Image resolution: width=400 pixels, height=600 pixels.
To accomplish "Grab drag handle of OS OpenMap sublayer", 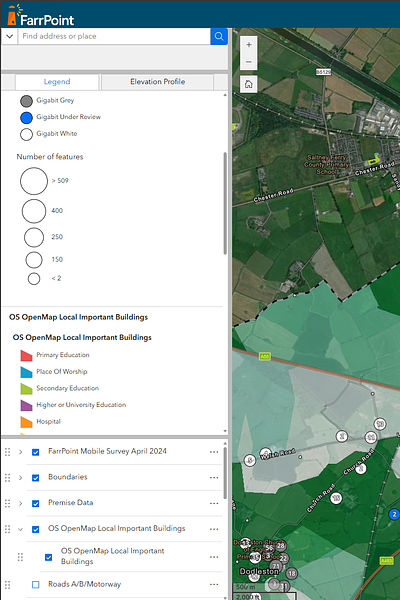I will click(x=20, y=557).
